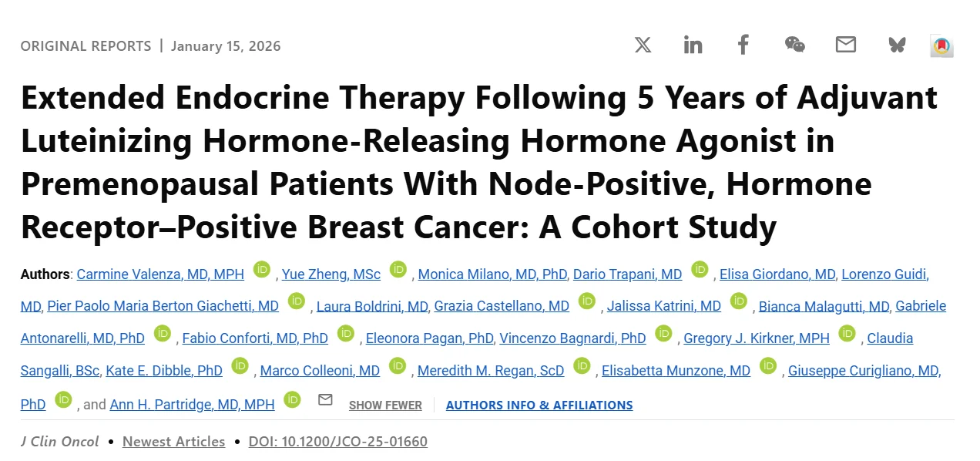This screenshot has width=980, height=461.
Task: Open ORCID icon next to Dario Trapani, MD
Action: click(700, 270)
